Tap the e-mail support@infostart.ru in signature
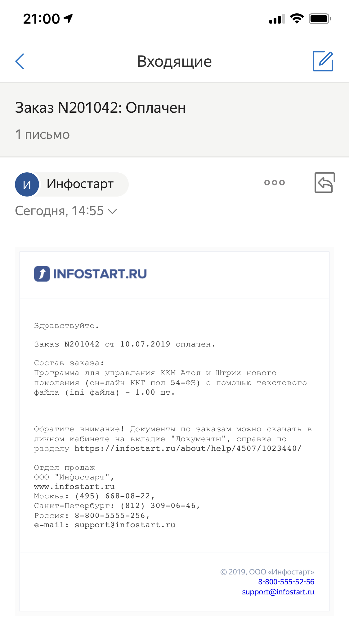The width and height of the screenshot is (349, 644). 125,525
